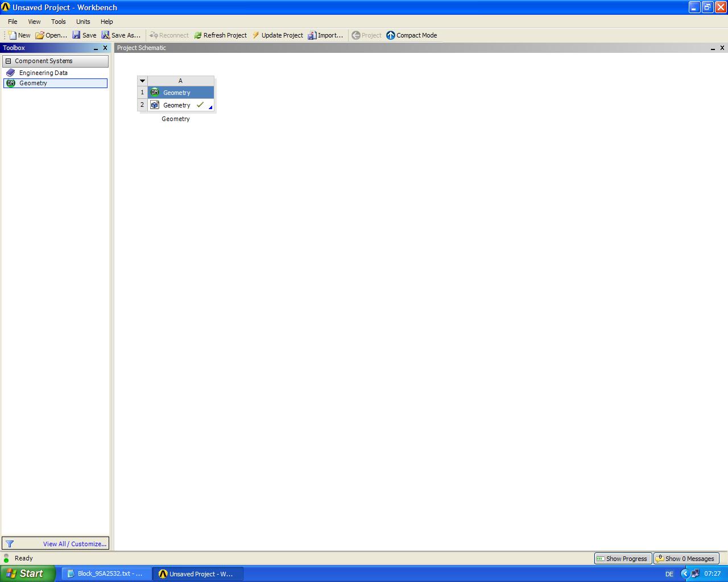Click the New project toolbar button
Image resolution: width=728 pixels, height=582 pixels.
pos(19,35)
